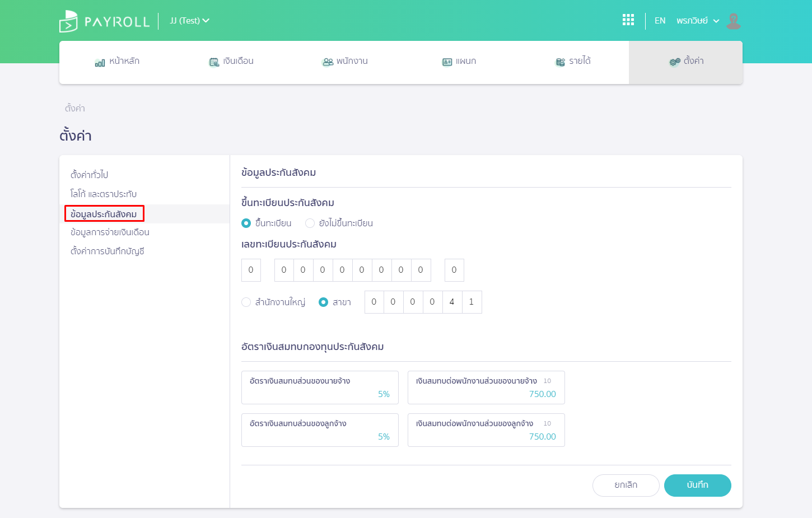The image size is (812, 518).
Task: Click the department ID card icon
Action: [447, 62]
